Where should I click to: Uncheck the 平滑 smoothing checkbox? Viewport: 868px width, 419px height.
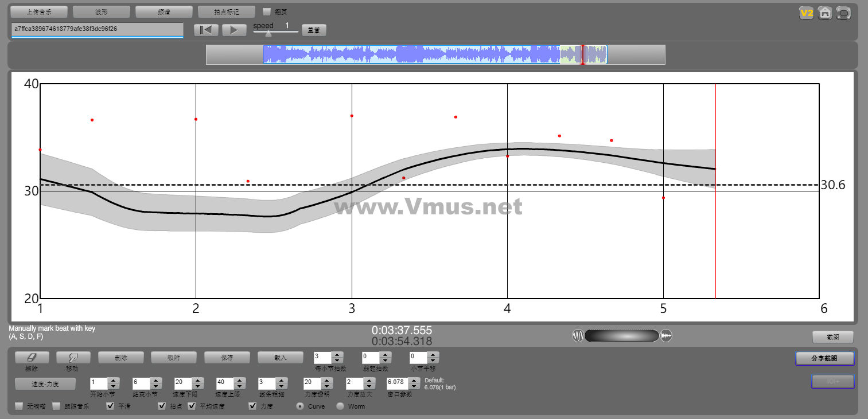point(111,406)
